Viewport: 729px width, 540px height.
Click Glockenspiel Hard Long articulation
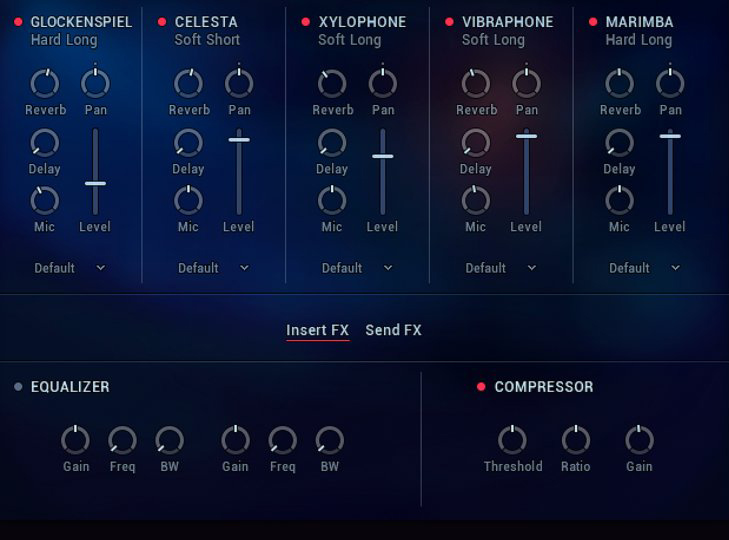click(x=64, y=40)
